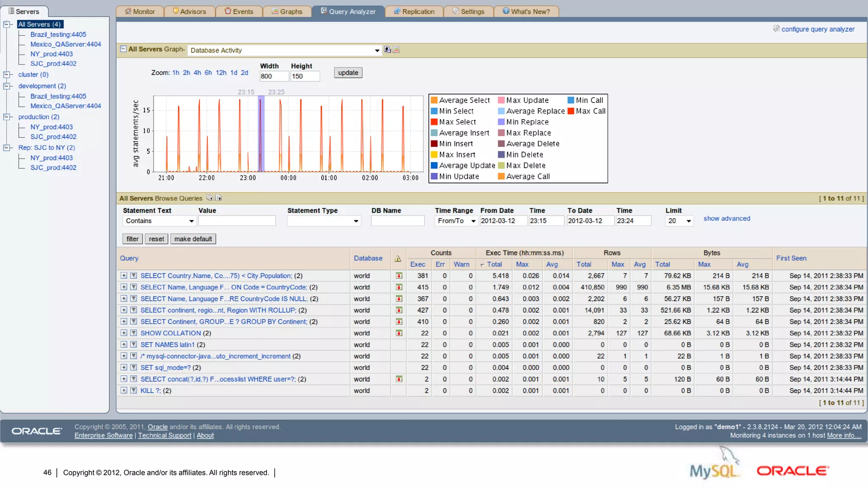Open the What's New? tab

(x=526, y=11)
